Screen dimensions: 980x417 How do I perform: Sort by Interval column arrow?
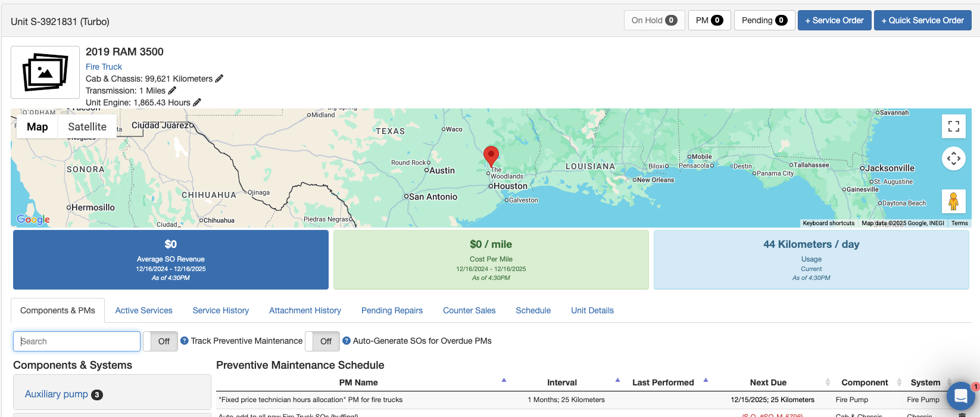pos(617,380)
